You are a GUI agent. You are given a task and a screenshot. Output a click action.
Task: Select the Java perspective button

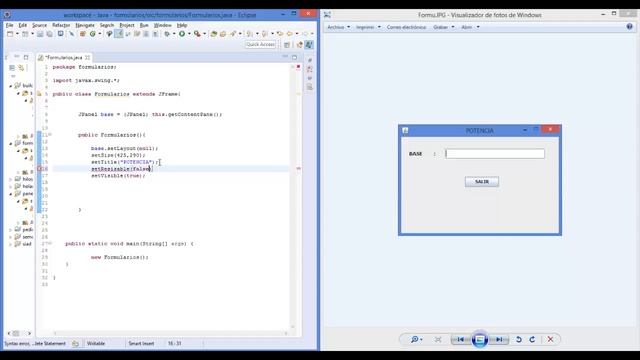tap(309, 44)
